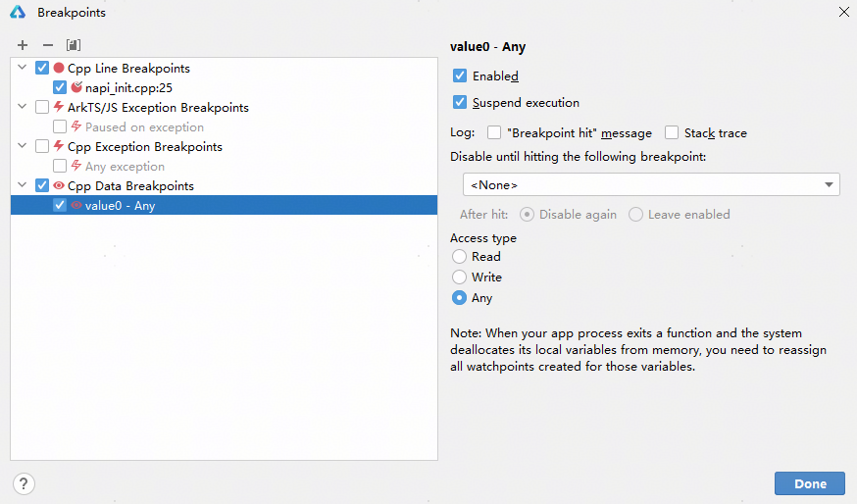
Task: Select the Read access type
Action: 459,256
